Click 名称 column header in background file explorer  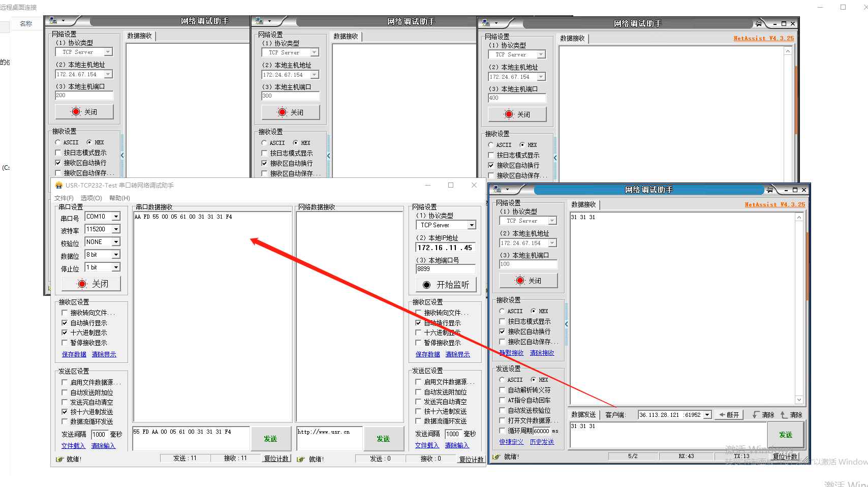(x=26, y=23)
